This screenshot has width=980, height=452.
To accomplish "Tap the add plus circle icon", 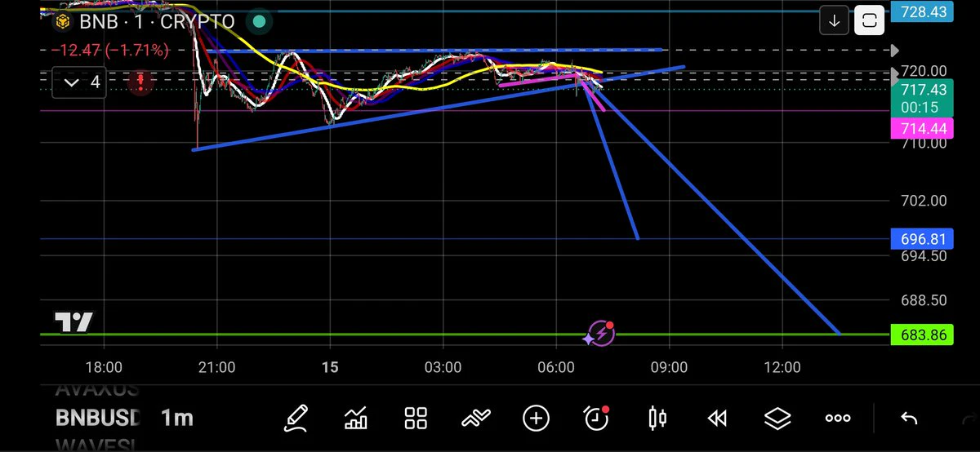I will pos(536,419).
